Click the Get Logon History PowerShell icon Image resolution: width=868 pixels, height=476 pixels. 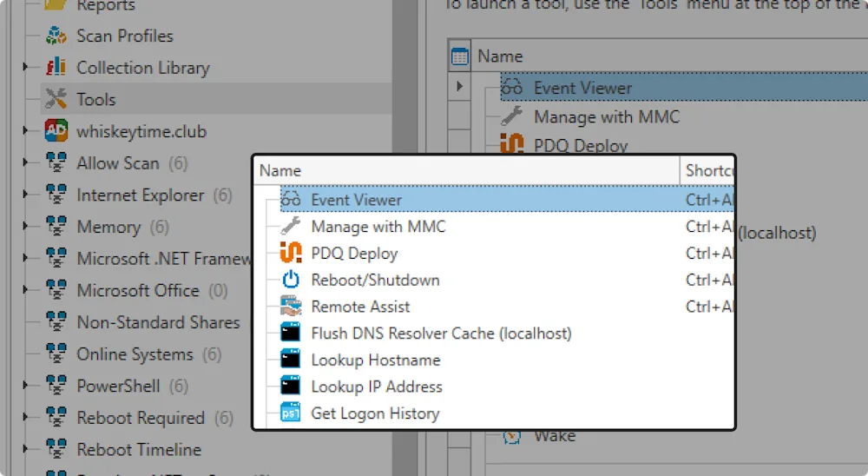[x=291, y=413]
